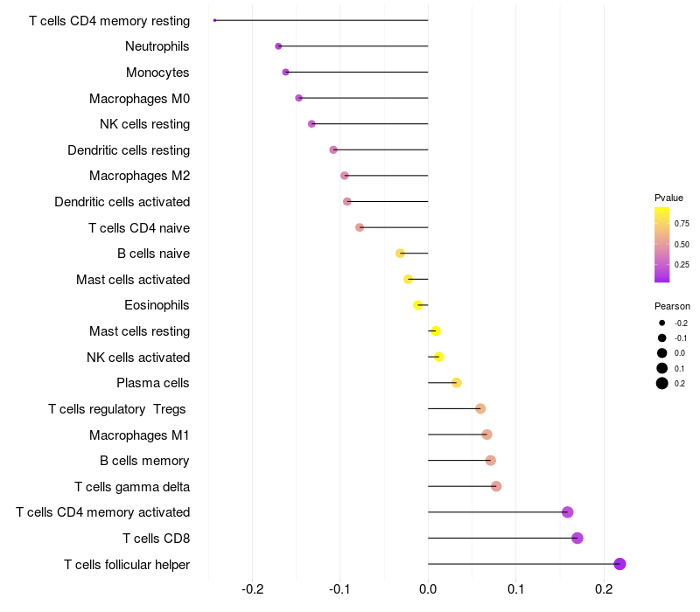This screenshot has width=700, height=612.
Task: Click the Pearson 0.0 legend circle
Action: [x=662, y=353]
